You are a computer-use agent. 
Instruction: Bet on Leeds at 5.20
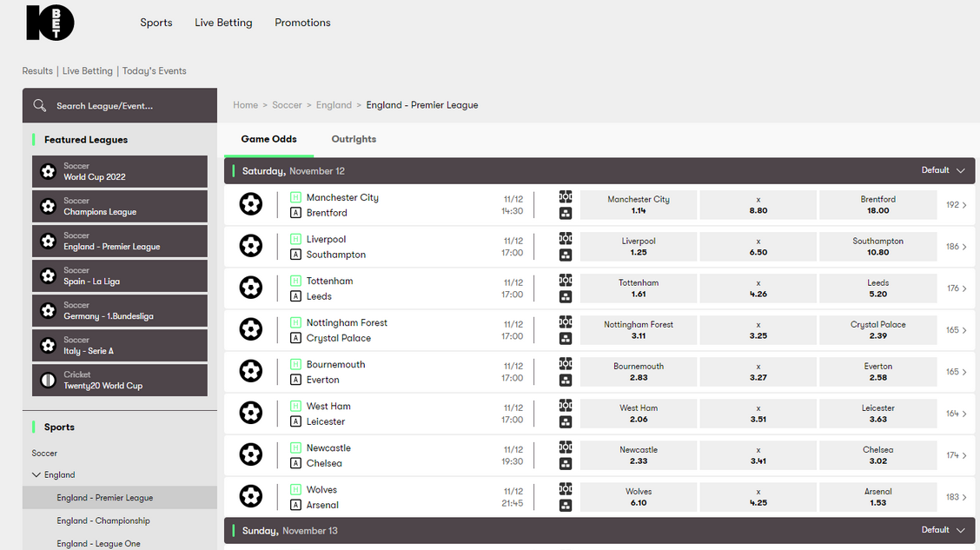click(x=877, y=288)
